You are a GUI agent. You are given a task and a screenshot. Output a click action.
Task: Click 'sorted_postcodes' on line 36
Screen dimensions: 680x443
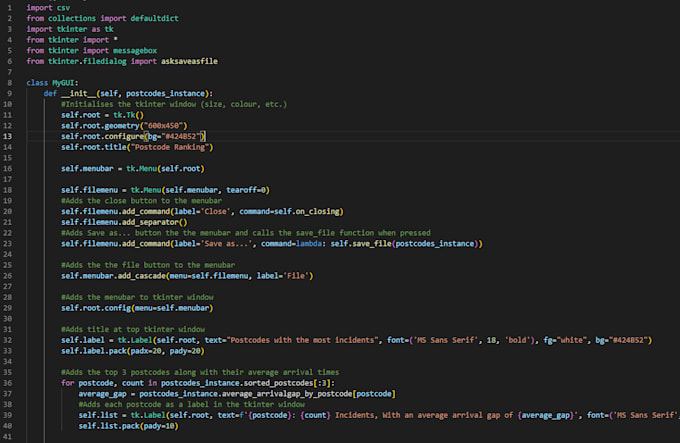tap(278, 383)
